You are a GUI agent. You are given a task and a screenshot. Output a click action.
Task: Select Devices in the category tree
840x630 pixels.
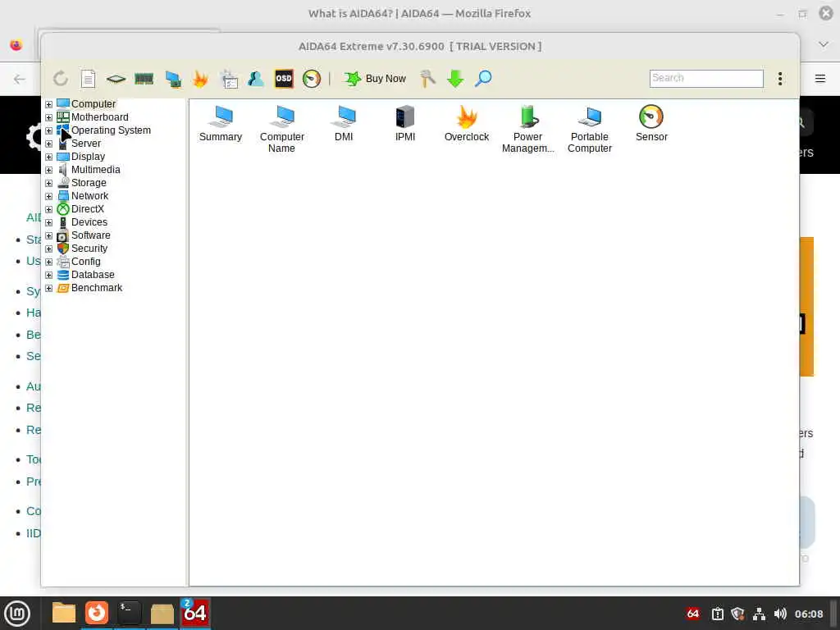89,222
